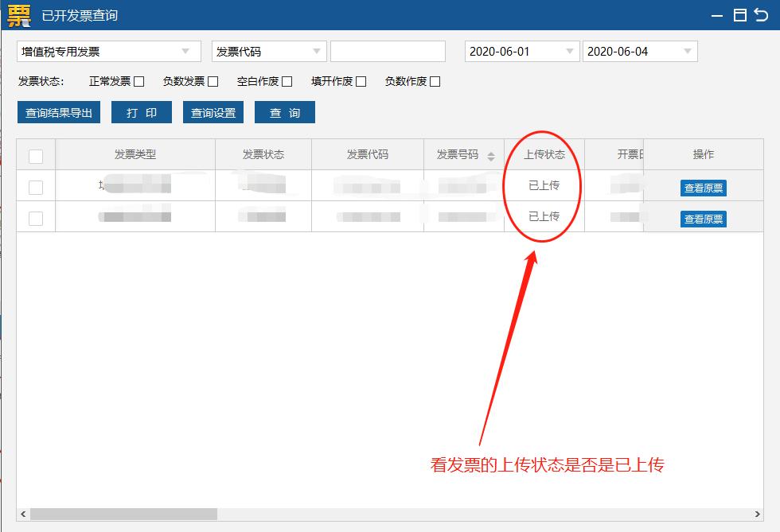
Task: Enable the 正常发票 checkbox
Action: click(x=138, y=81)
